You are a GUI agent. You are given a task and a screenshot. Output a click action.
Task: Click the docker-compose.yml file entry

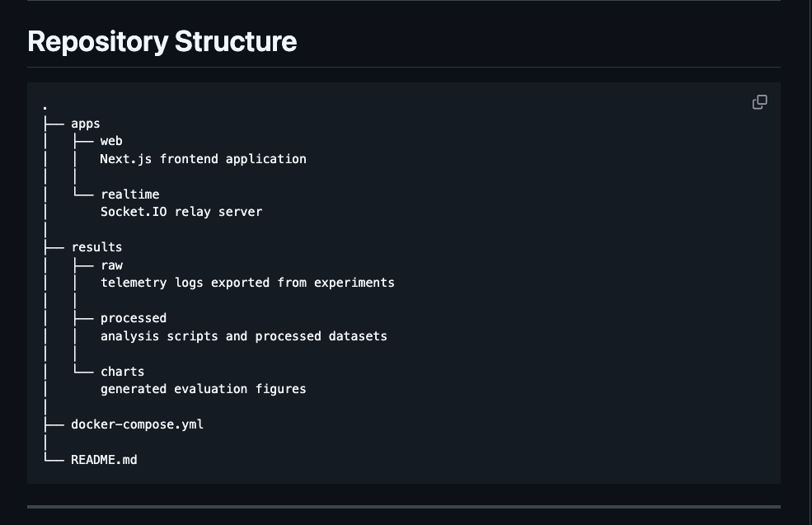point(137,424)
